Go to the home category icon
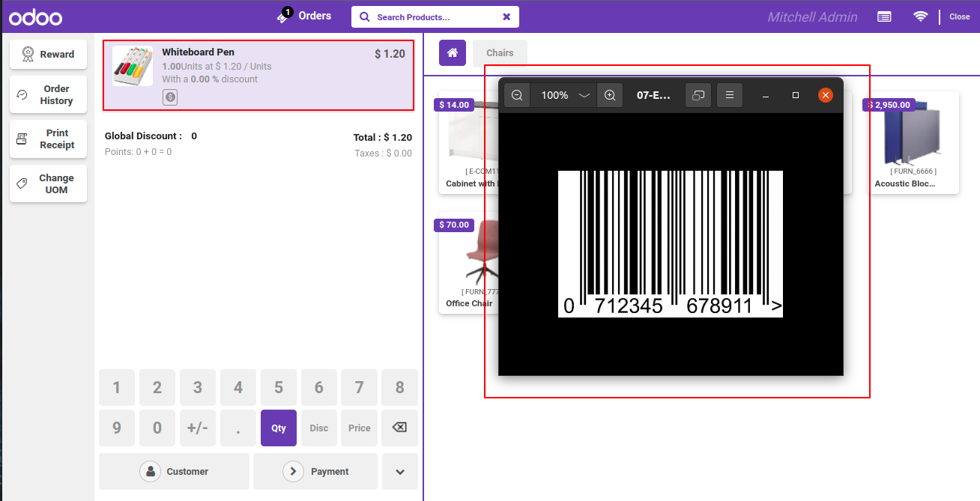The height and width of the screenshot is (501, 980). [x=453, y=53]
